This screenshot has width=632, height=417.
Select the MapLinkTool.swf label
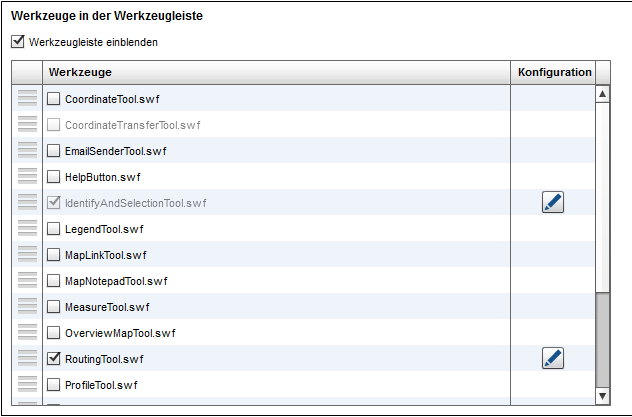pos(106,255)
